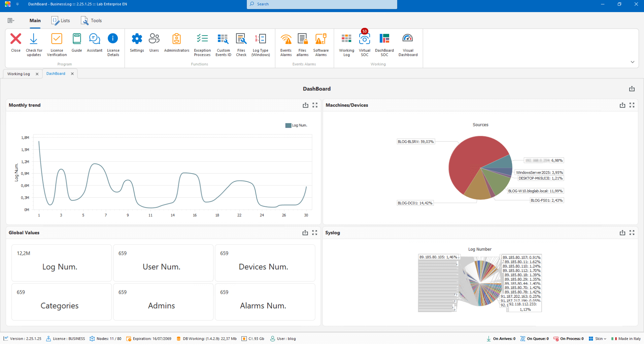Viewport: 644px width, 345px height.
Task: Collapse the ribbon with the chevron
Action: pos(632,62)
